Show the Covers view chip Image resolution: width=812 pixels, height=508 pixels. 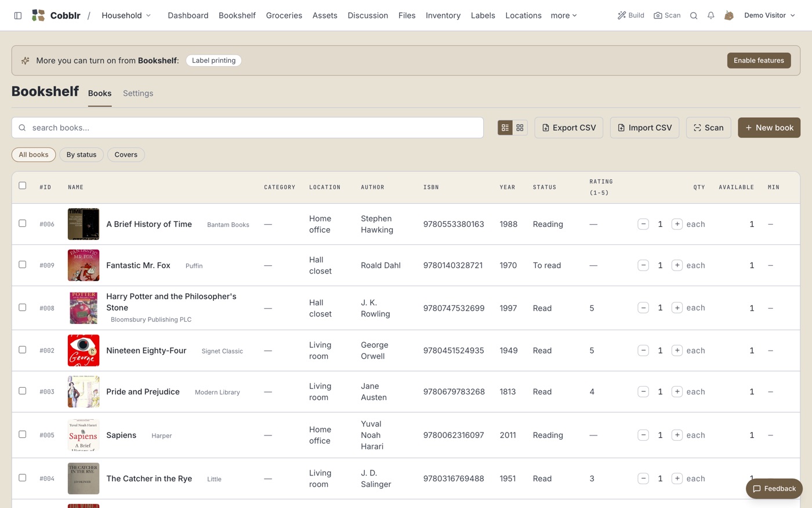(x=126, y=155)
